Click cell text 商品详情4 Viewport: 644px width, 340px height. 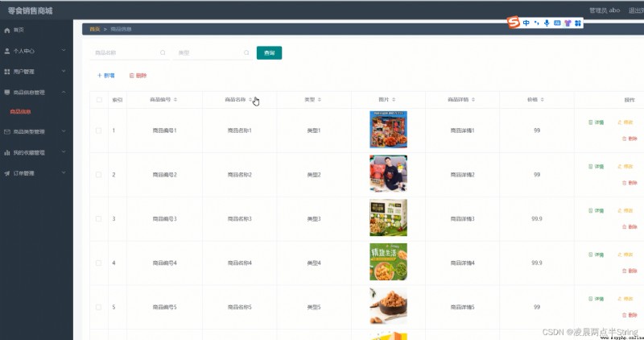tap(462, 263)
